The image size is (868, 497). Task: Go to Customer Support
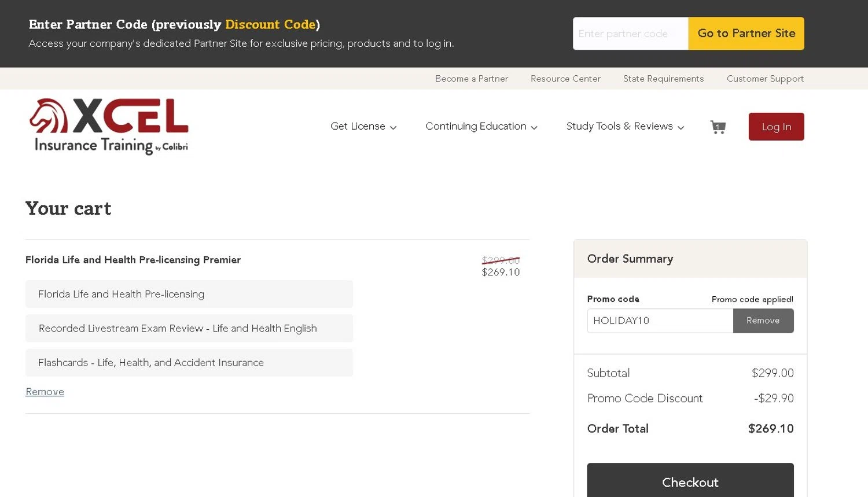coord(765,79)
